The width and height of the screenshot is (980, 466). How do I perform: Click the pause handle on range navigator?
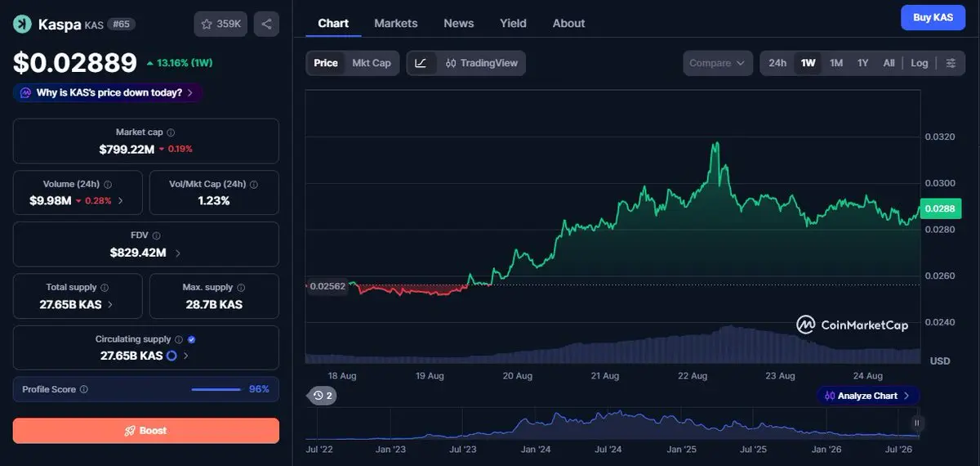pos(917,423)
